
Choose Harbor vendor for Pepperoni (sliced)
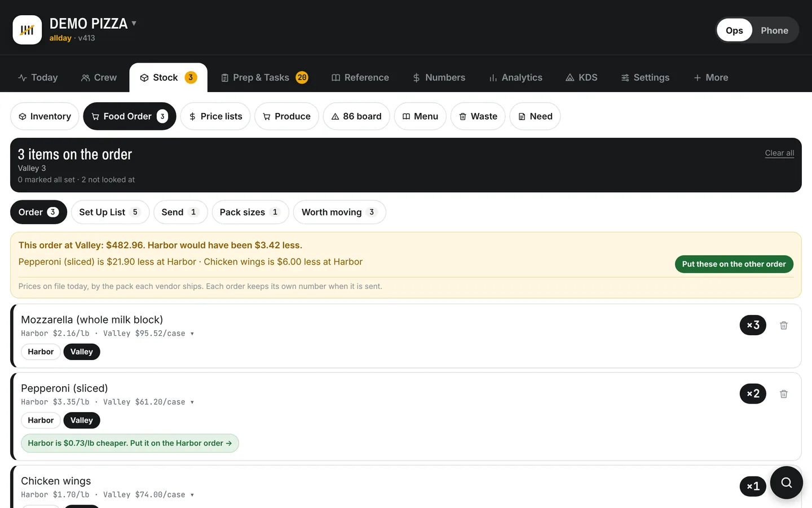pyautogui.click(x=41, y=421)
